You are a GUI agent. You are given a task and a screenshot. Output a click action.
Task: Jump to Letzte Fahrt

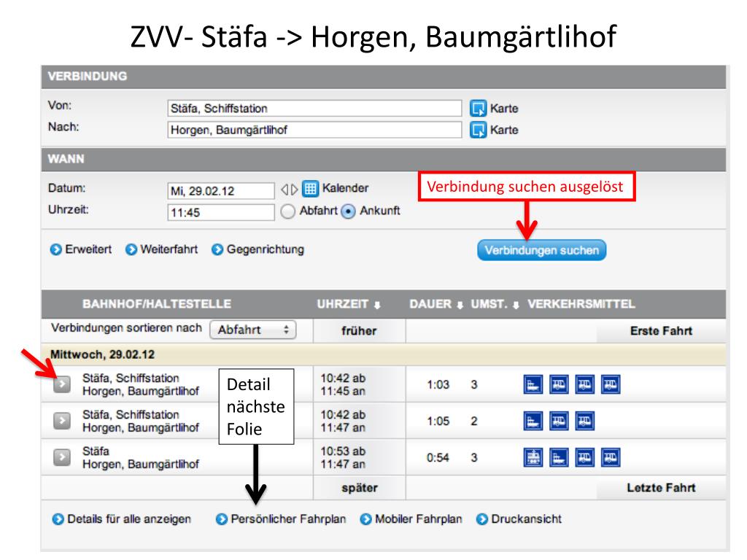(x=661, y=488)
